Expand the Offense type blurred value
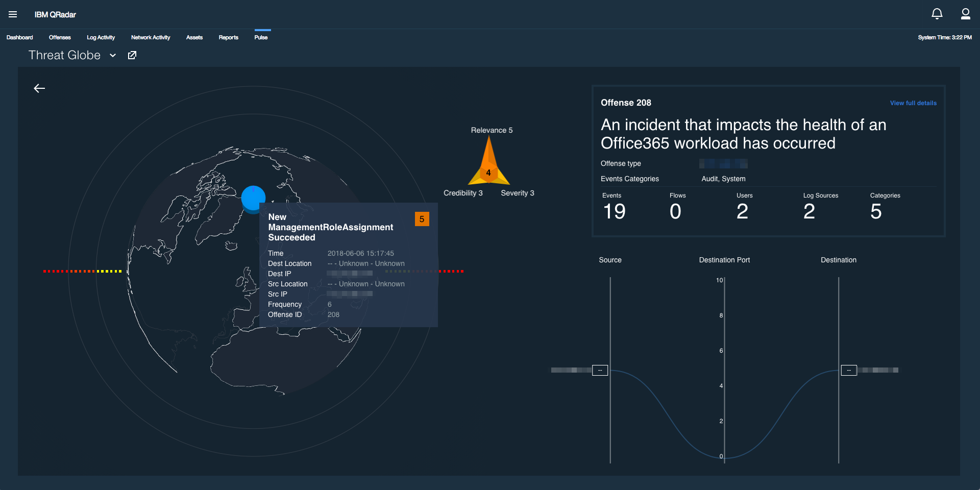Viewport: 980px width, 490px height. tap(723, 163)
